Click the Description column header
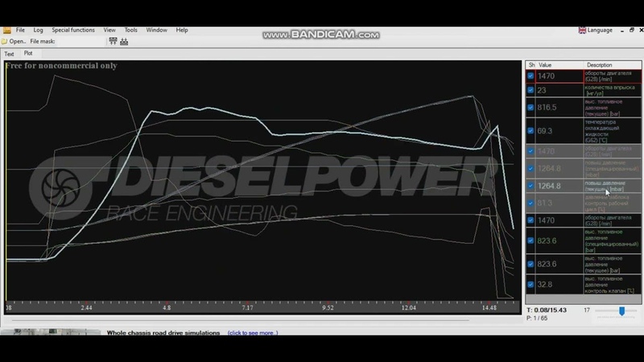Viewport: 644px width, 362px height. pos(613,65)
